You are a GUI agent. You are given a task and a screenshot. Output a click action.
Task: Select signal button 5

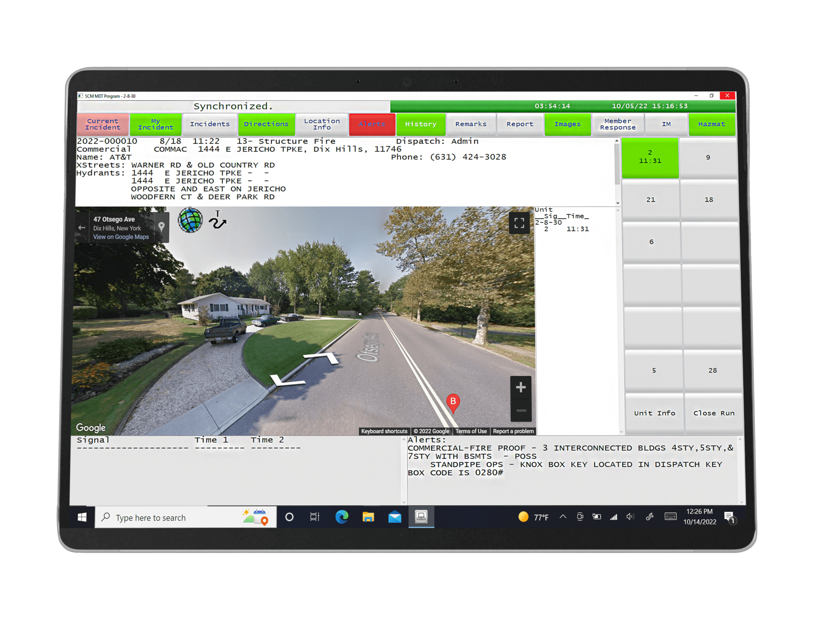click(x=654, y=370)
